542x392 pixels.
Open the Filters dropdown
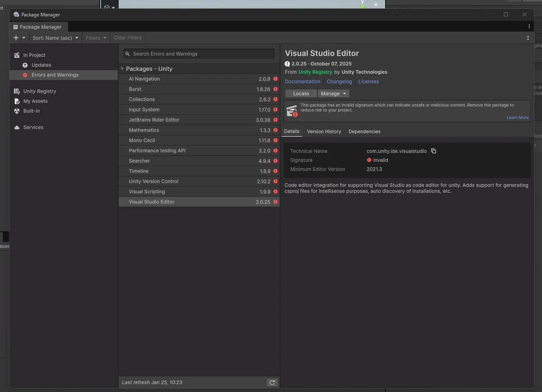point(96,38)
